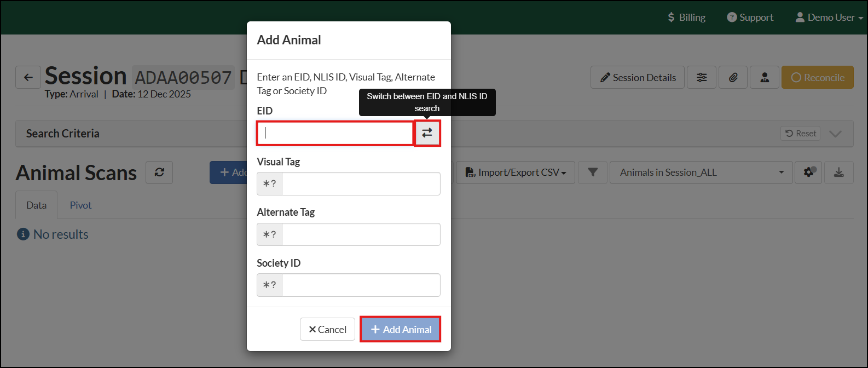Image resolution: width=868 pixels, height=368 pixels.
Task: Expand the Search Criteria chevron
Action: (835, 134)
